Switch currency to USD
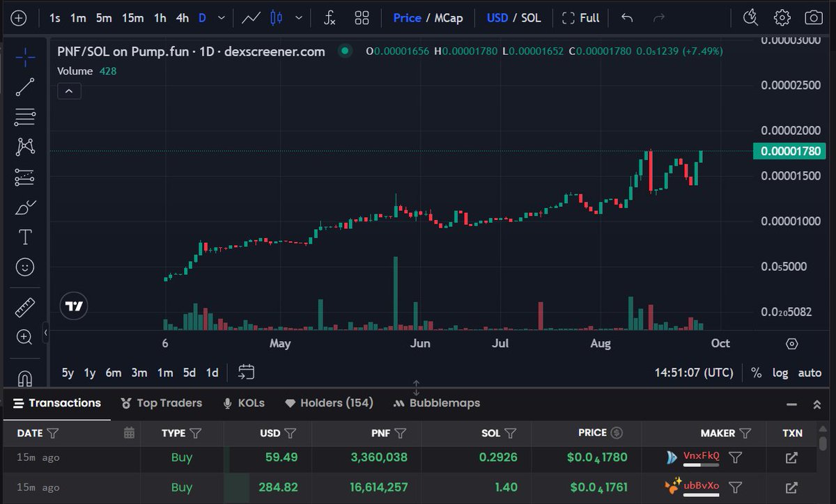Screen dimensions: 836x504 click(497, 18)
